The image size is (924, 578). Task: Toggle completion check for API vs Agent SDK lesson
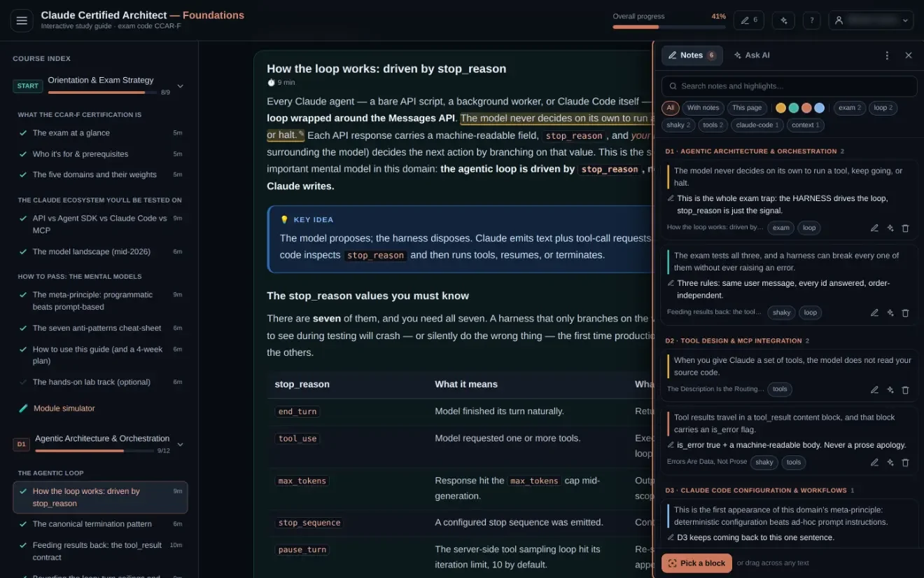click(23, 219)
